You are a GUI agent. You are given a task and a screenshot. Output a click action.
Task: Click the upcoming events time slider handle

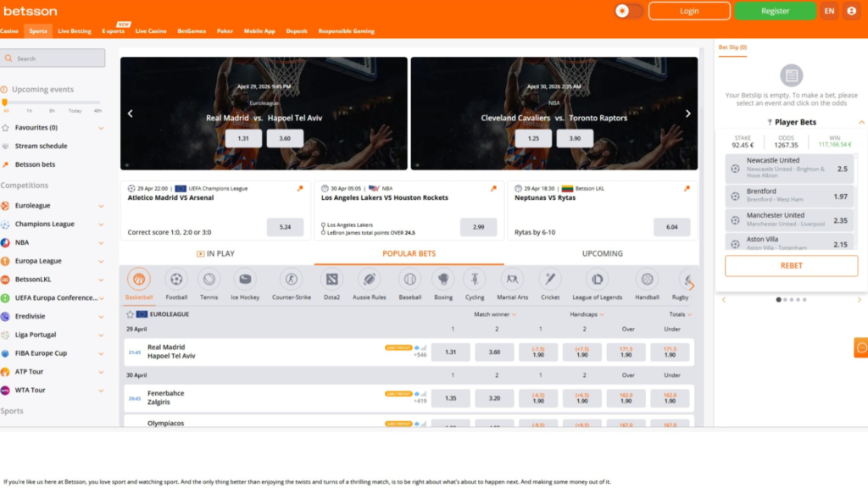(x=5, y=103)
